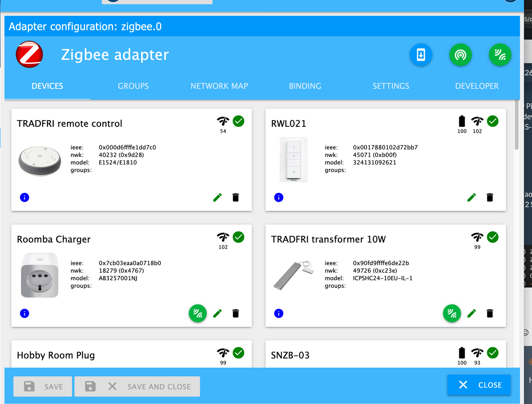Click model value AB3257001NJ
The width and height of the screenshot is (532, 404).
pos(119,278)
